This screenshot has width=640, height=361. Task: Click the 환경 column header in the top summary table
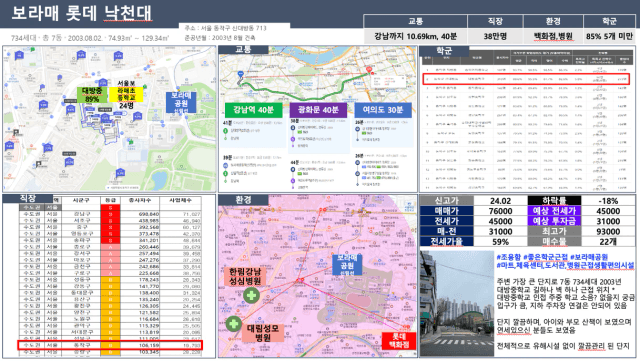pyautogui.click(x=553, y=21)
